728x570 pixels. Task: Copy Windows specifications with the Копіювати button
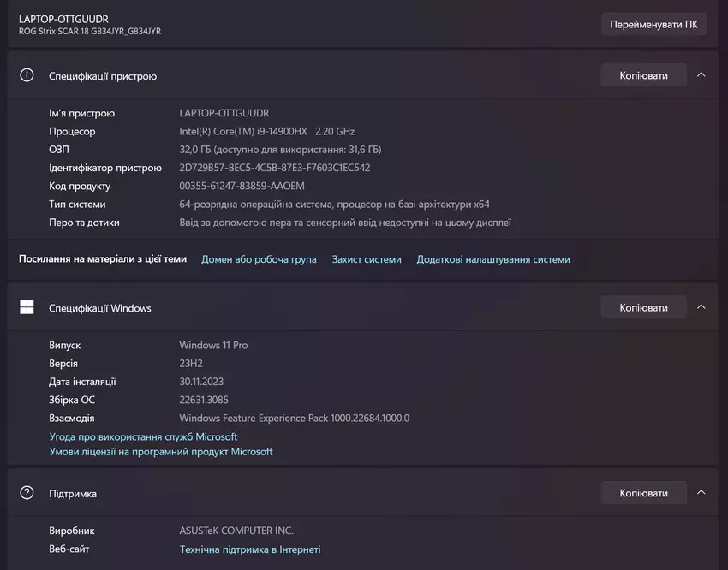pos(643,307)
